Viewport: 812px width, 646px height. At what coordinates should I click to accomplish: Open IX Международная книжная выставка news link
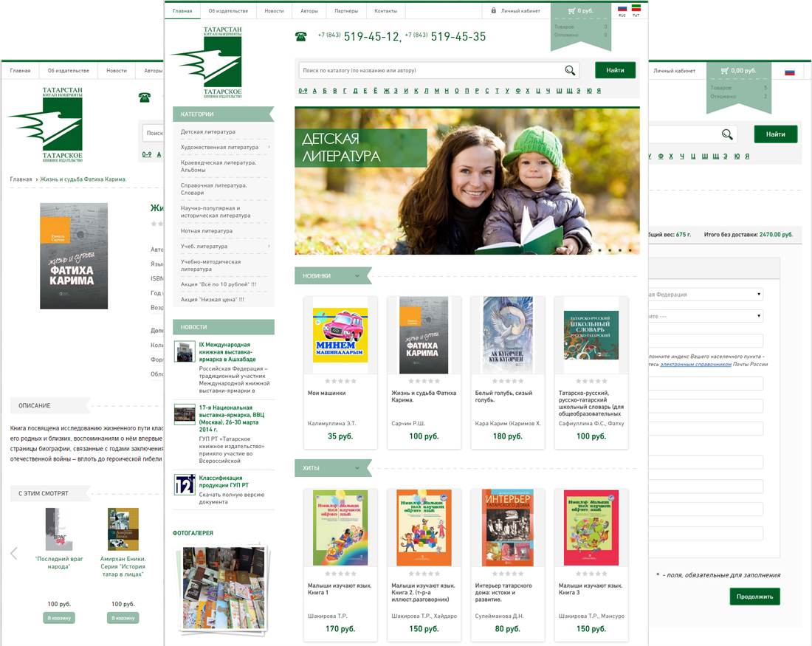pos(227,351)
